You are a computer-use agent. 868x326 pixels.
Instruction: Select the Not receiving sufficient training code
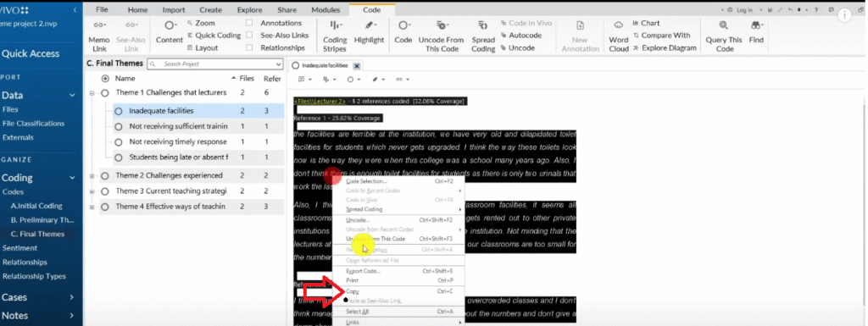(x=178, y=126)
